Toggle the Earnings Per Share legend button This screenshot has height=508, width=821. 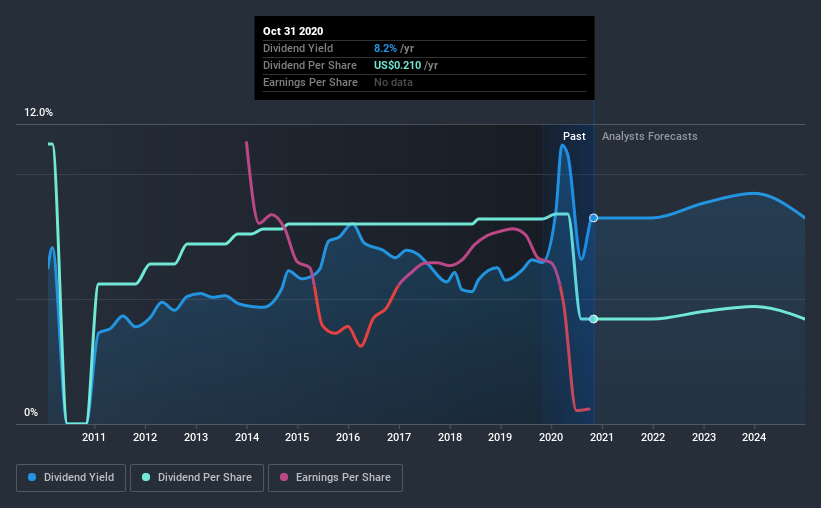point(335,478)
